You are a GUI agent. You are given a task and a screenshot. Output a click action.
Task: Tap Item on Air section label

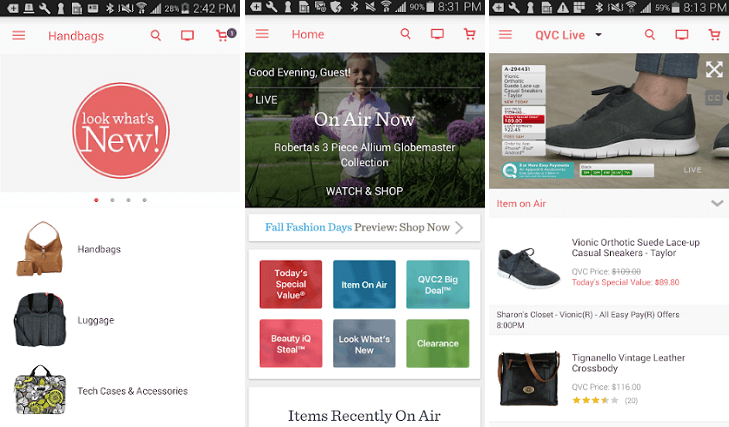pos(521,204)
